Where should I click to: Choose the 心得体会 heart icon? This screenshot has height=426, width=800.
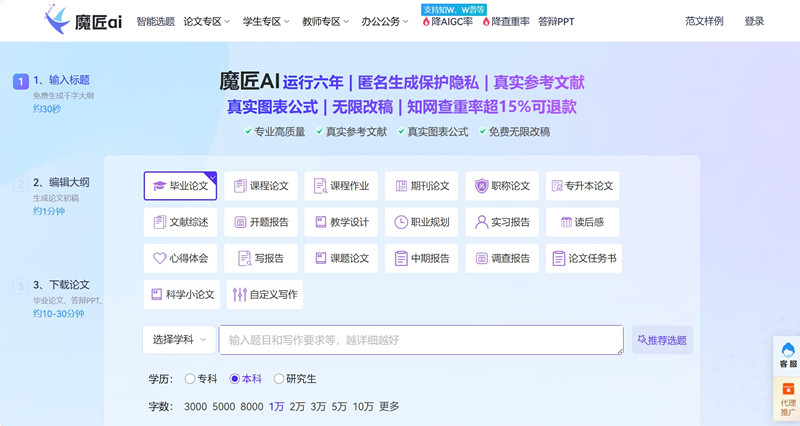[160, 258]
